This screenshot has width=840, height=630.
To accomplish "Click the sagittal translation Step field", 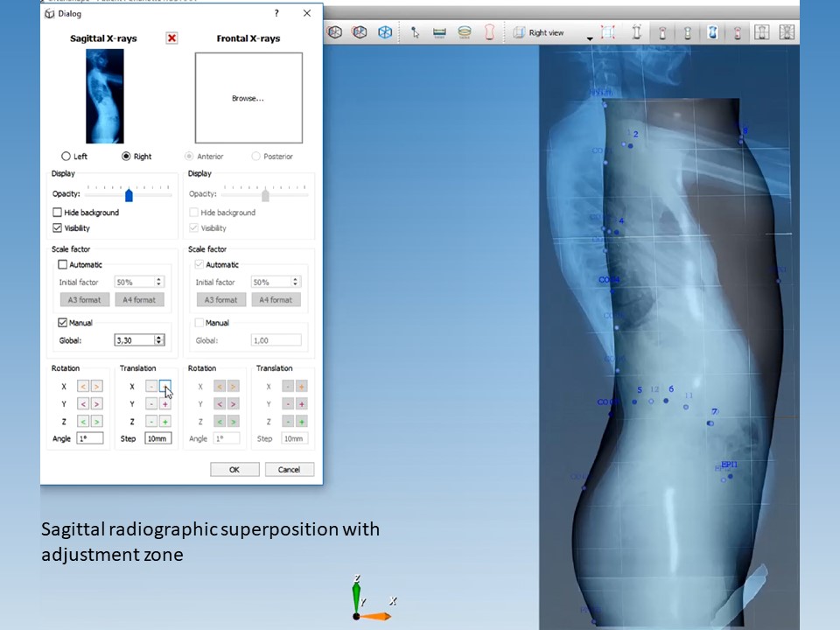I will pyautogui.click(x=157, y=438).
